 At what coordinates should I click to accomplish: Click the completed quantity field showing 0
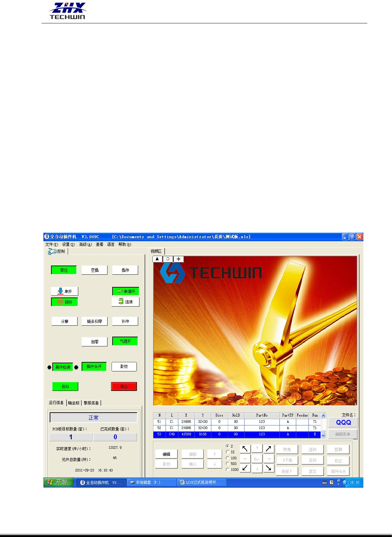[x=115, y=437]
